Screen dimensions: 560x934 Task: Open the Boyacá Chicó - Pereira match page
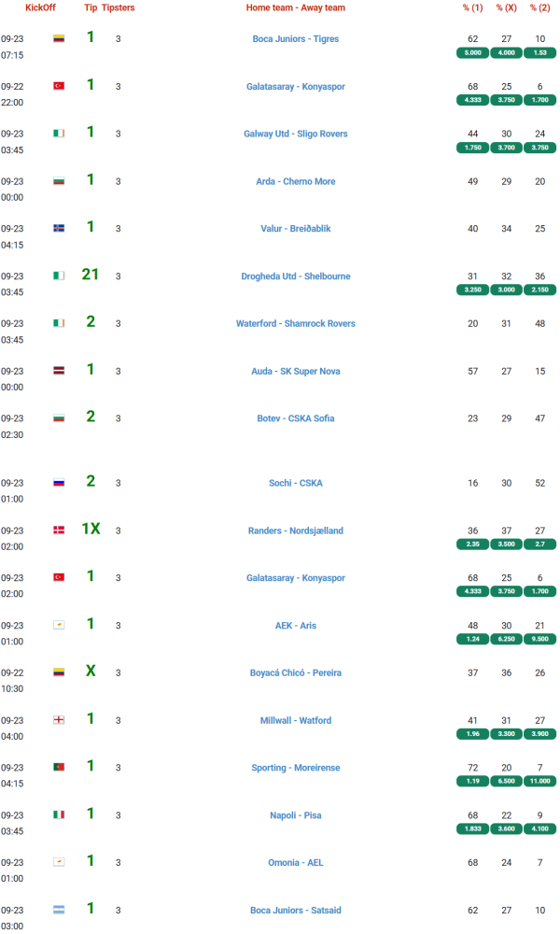[295, 672]
